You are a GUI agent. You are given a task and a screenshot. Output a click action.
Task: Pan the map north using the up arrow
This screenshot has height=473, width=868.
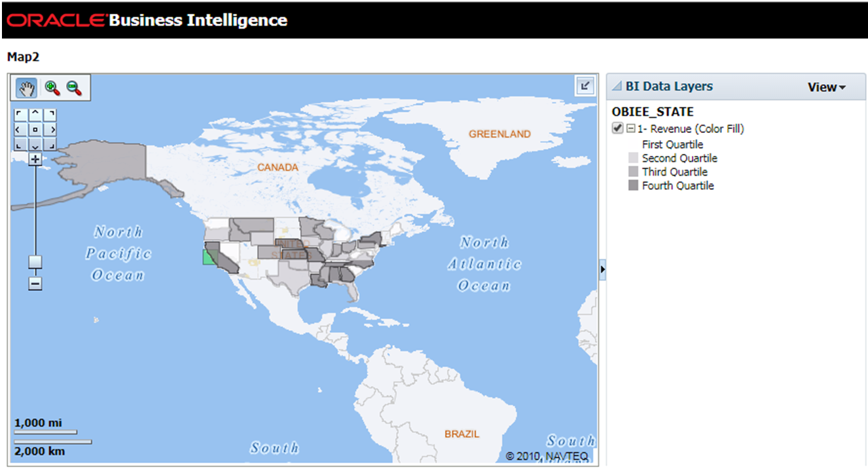pyautogui.click(x=34, y=113)
